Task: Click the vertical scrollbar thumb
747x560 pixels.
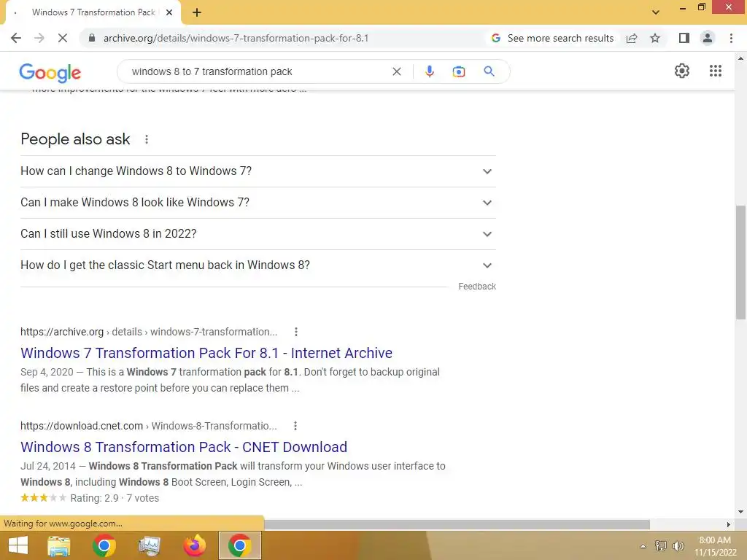Action: coord(740,262)
